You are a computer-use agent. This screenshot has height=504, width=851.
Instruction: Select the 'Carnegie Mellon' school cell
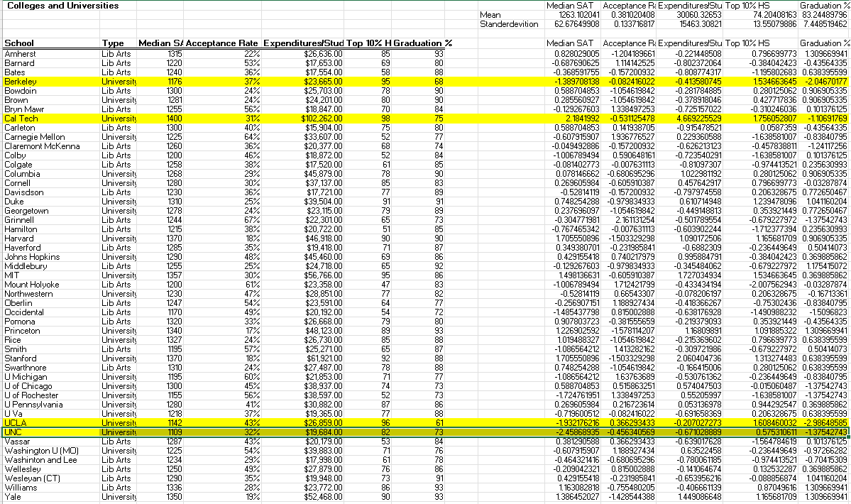coord(35,137)
